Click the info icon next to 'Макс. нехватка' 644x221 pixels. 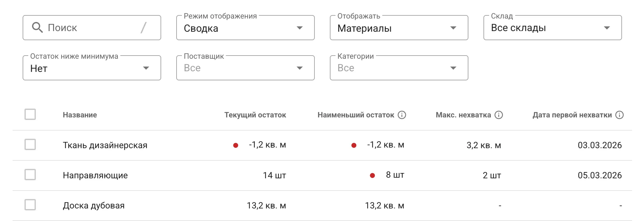(x=499, y=115)
